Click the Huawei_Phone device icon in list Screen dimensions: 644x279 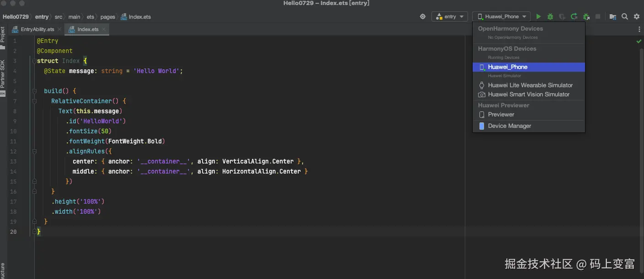pos(482,67)
